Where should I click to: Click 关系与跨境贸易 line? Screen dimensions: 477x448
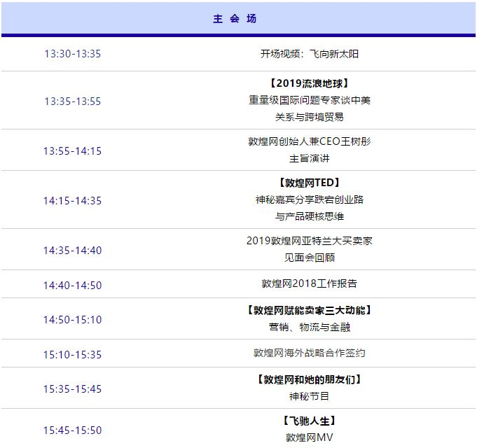click(x=310, y=117)
